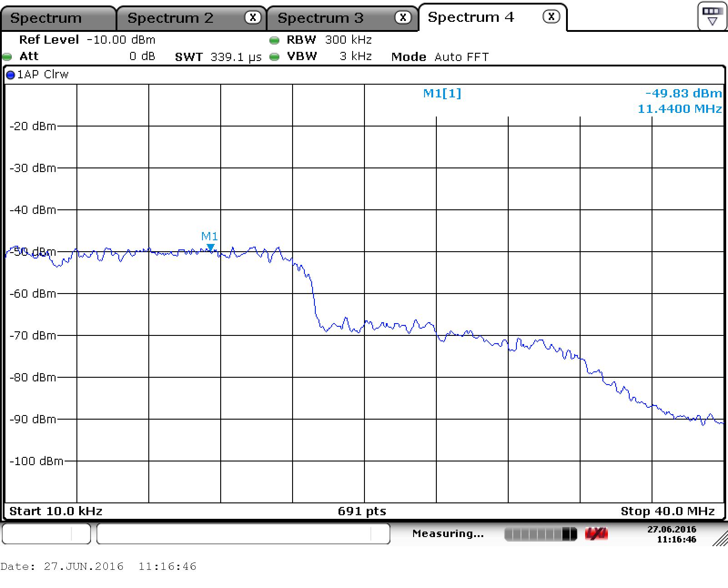Viewport: 728px width, 588px height.
Task: Close the Spectrum 3 tab
Action: [402, 18]
